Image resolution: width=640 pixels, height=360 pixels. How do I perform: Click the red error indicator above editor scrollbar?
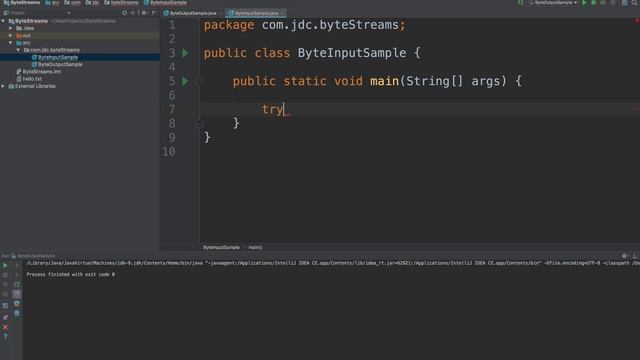point(636,20)
